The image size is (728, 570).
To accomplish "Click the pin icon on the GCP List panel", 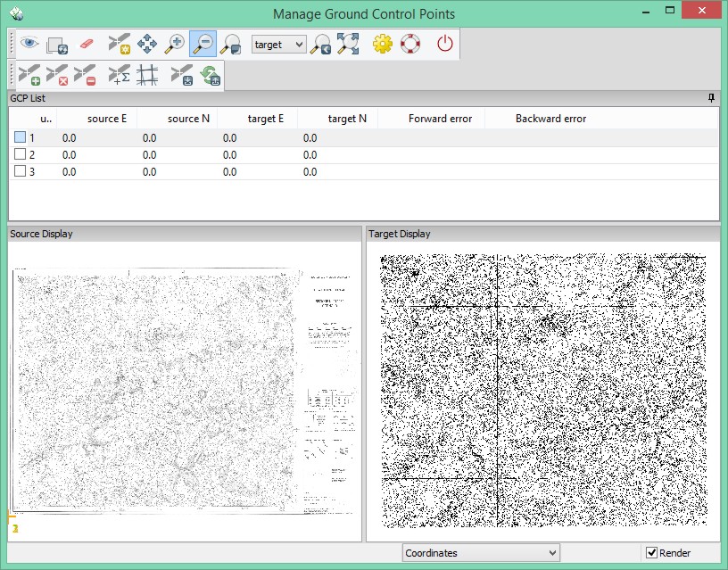I will pos(711,98).
